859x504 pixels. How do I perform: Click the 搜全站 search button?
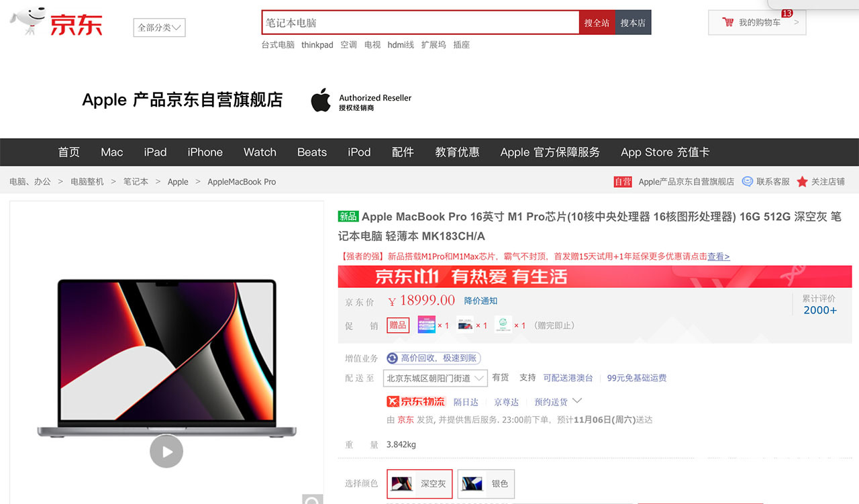point(597,23)
